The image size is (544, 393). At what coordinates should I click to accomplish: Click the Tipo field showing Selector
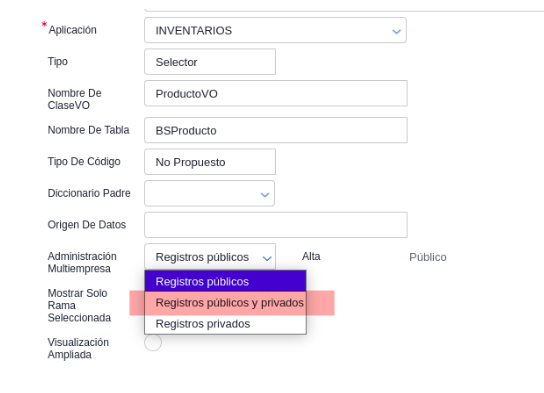tap(210, 62)
